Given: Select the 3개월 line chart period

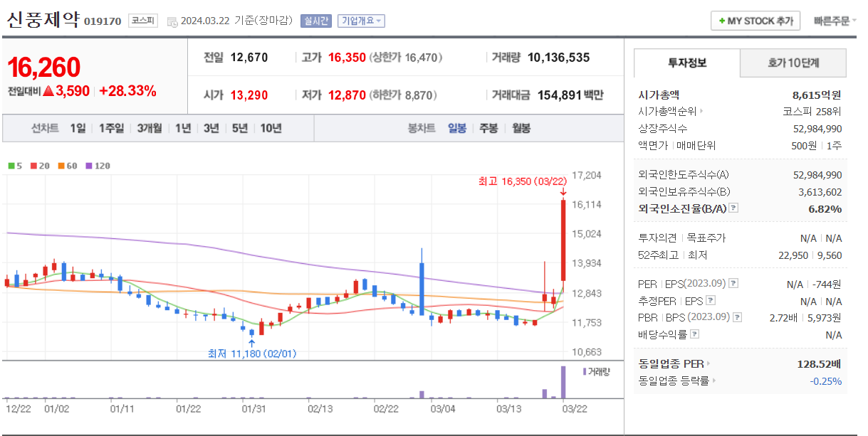Looking at the screenshot, I should (x=150, y=128).
